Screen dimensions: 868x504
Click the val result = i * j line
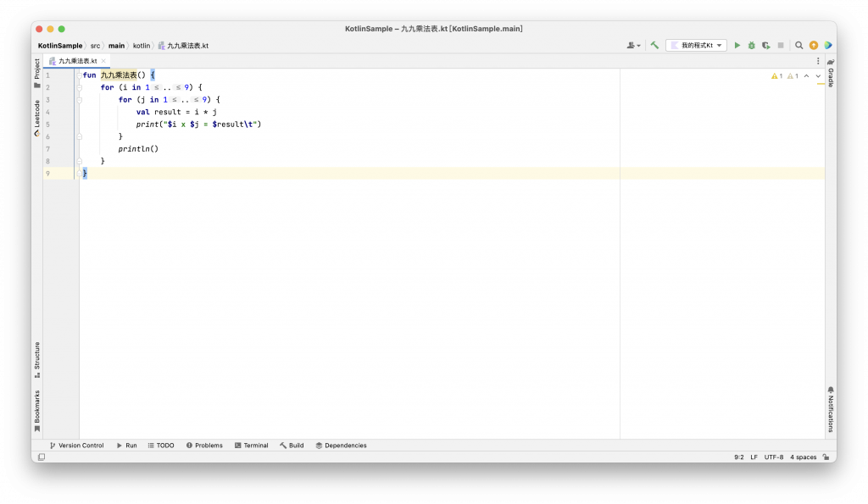pos(176,112)
